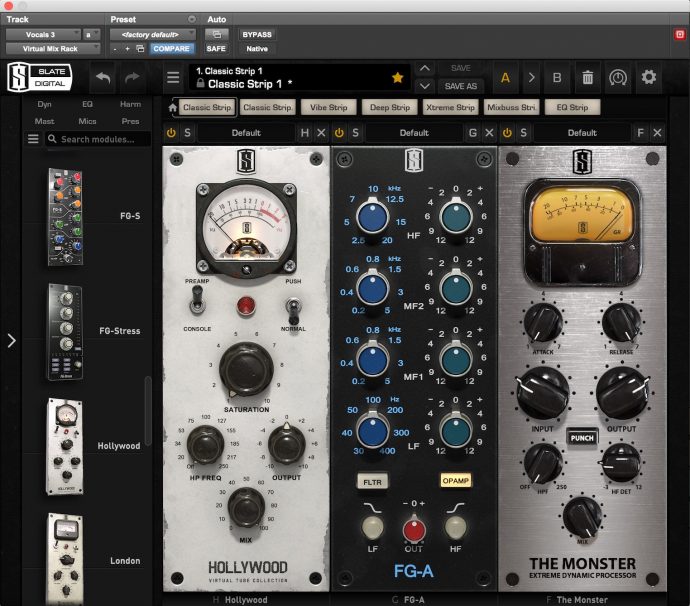The image size is (690, 606).
Task: Solo the FG-A module with S
Action: [355, 132]
